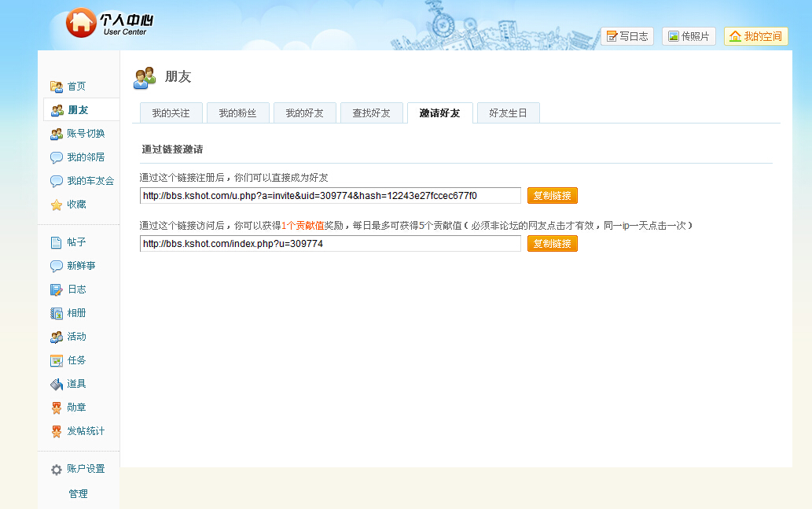Screen dimensions: 812x509
Task: Open 帖子 in the sidebar
Action: (x=76, y=242)
